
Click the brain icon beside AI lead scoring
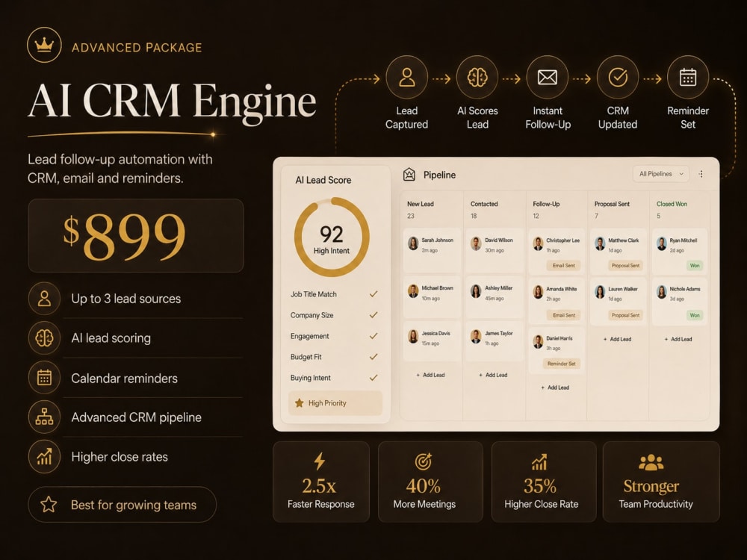point(44,338)
